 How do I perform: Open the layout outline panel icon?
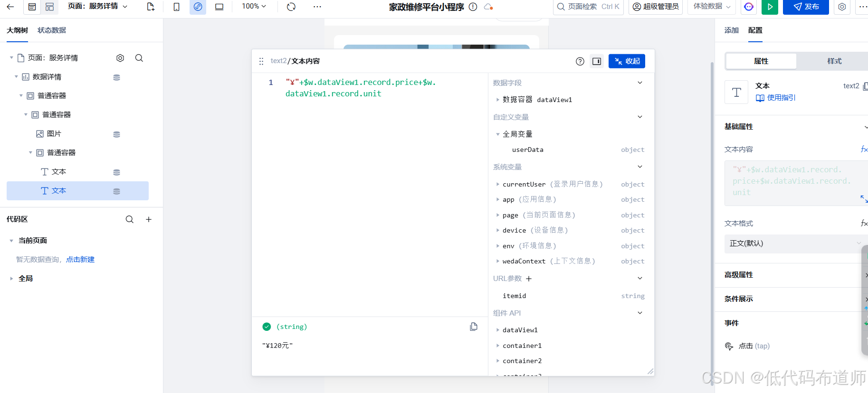[49, 7]
